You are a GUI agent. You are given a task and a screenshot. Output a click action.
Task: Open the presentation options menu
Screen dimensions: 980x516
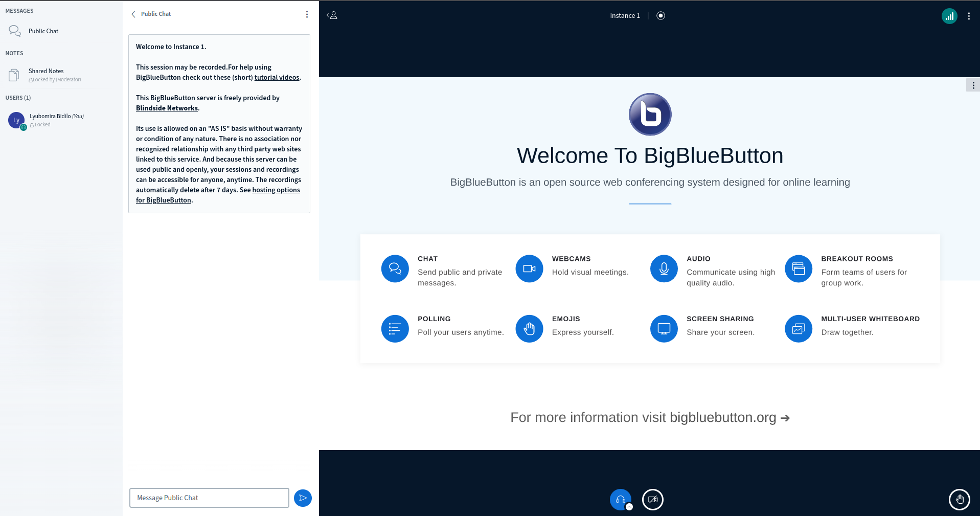click(973, 85)
